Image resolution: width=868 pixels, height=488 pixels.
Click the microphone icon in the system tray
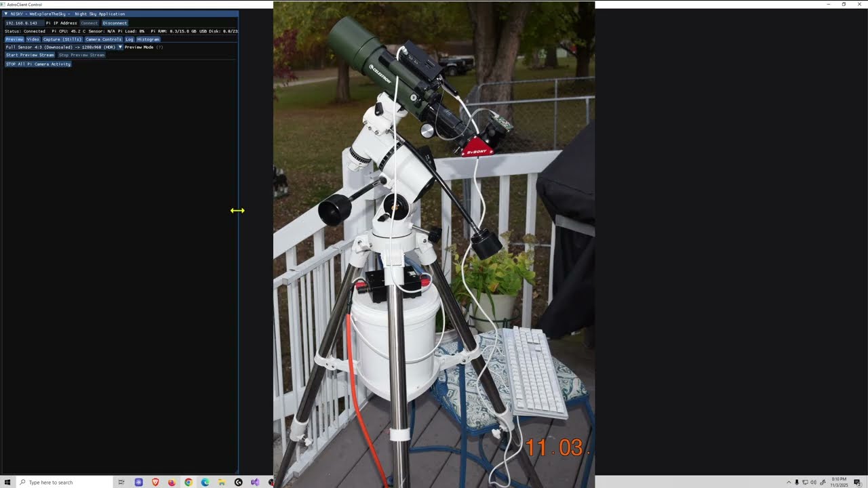pyautogui.click(x=797, y=483)
